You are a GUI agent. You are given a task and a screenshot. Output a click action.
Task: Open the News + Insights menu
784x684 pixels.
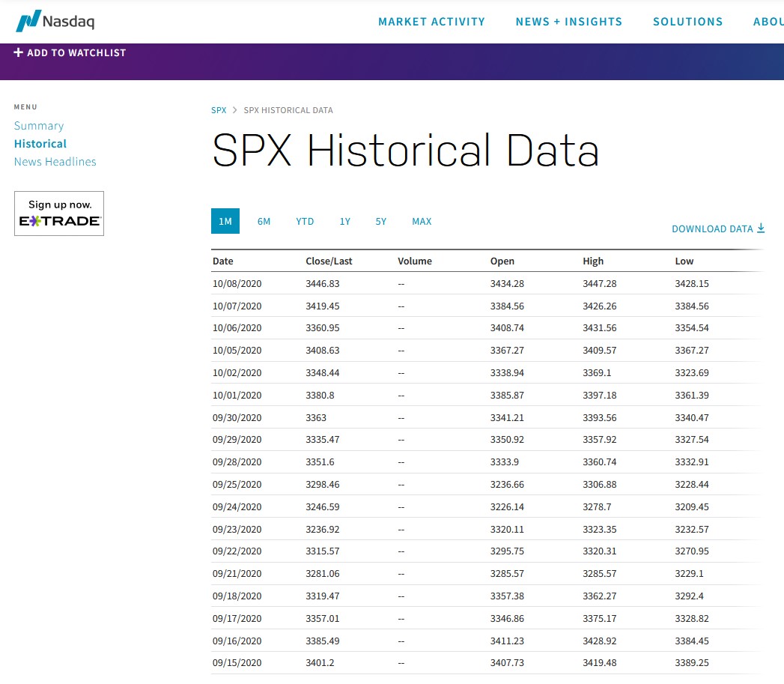click(568, 22)
